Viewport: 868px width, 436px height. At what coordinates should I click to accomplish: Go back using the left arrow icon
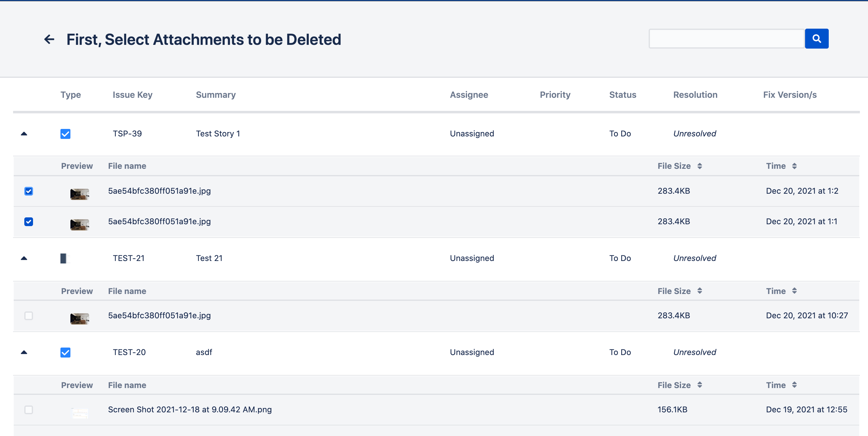[49, 40]
